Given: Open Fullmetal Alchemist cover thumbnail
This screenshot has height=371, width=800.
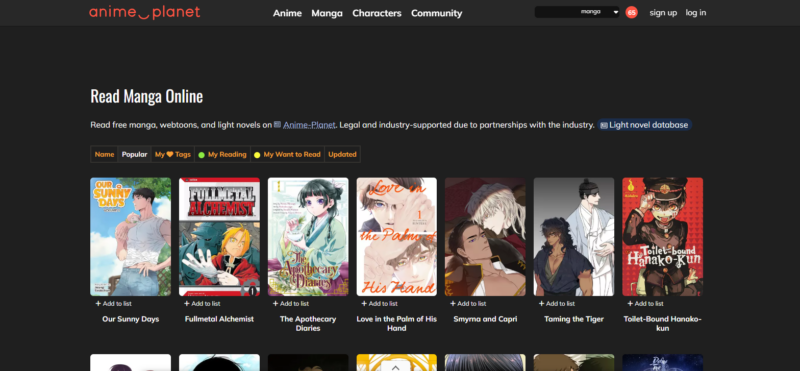Looking at the screenshot, I should point(219,237).
